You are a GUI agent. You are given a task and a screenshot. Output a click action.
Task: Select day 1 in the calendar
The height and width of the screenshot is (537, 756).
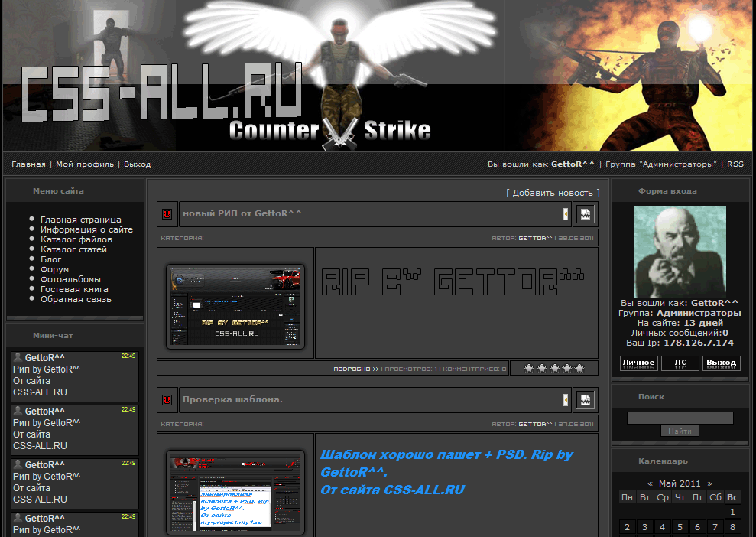pyautogui.click(x=733, y=512)
